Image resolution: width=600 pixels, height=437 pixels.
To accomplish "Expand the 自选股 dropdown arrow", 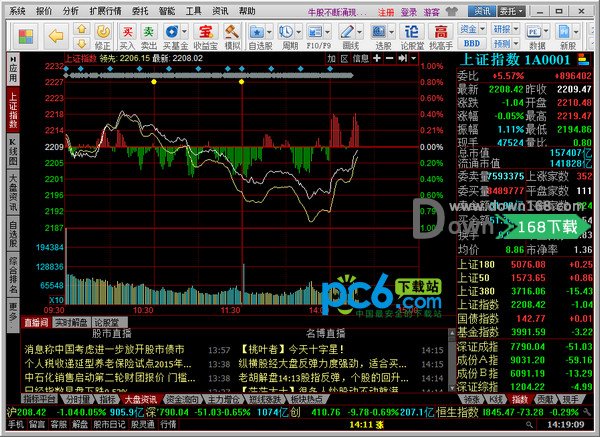I will click(269, 31).
